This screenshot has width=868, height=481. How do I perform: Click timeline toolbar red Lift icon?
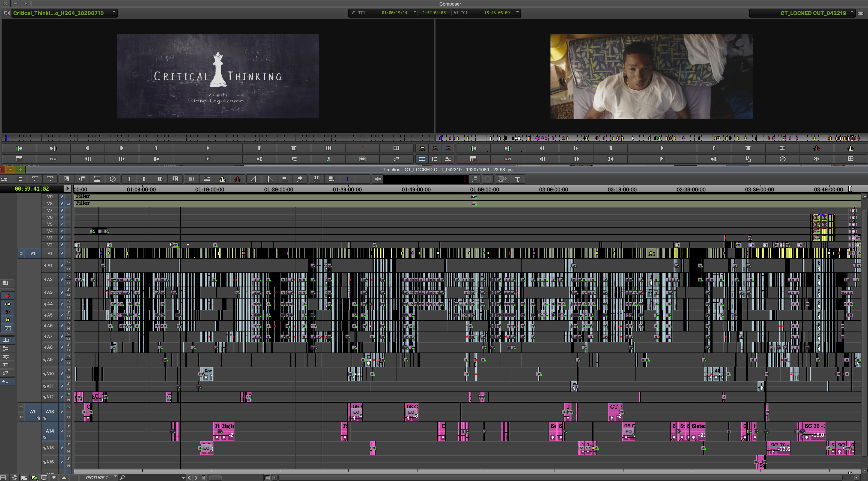click(x=237, y=179)
